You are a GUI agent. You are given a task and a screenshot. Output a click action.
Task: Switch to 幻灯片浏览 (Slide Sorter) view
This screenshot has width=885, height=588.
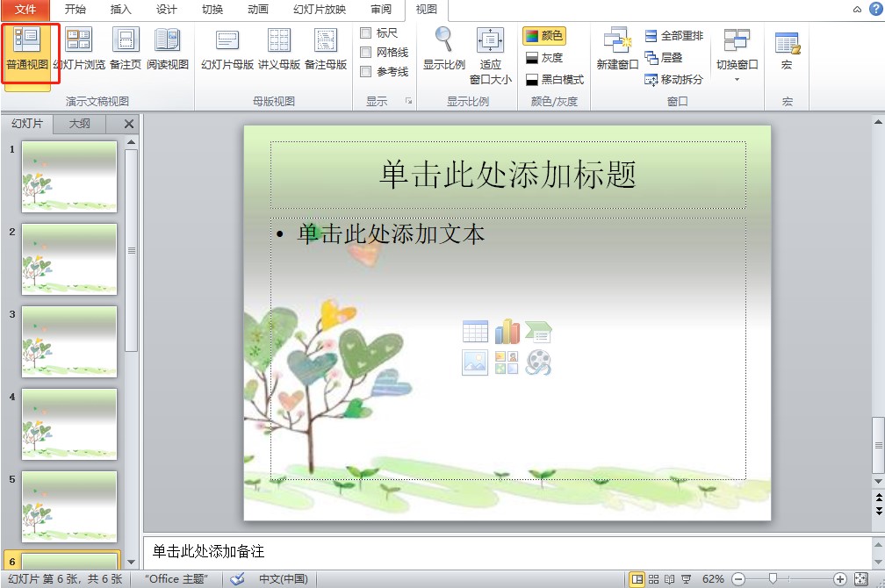point(80,48)
